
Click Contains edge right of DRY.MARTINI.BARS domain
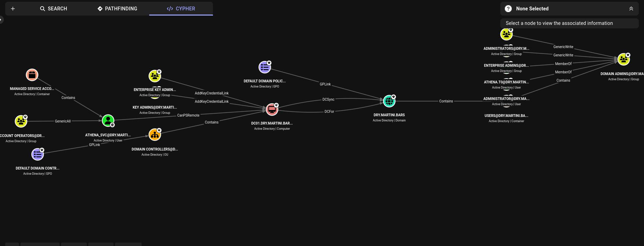(x=446, y=101)
